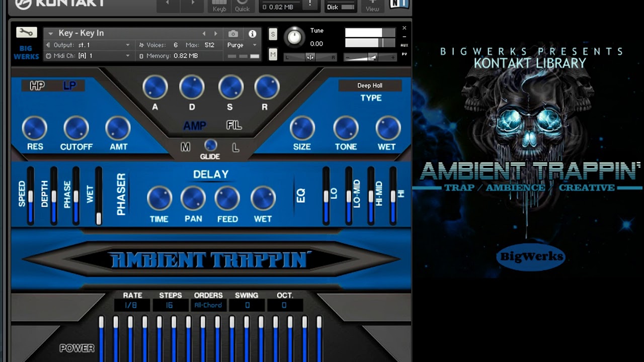Switch envelope to FIL mode
Viewport: 644px width, 362px height.
pyautogui.click(x=233, y=125)
